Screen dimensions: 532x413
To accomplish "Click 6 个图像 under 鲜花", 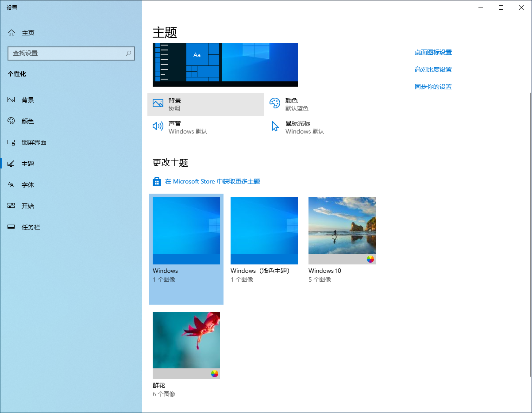I will click(x=164, y=394).
